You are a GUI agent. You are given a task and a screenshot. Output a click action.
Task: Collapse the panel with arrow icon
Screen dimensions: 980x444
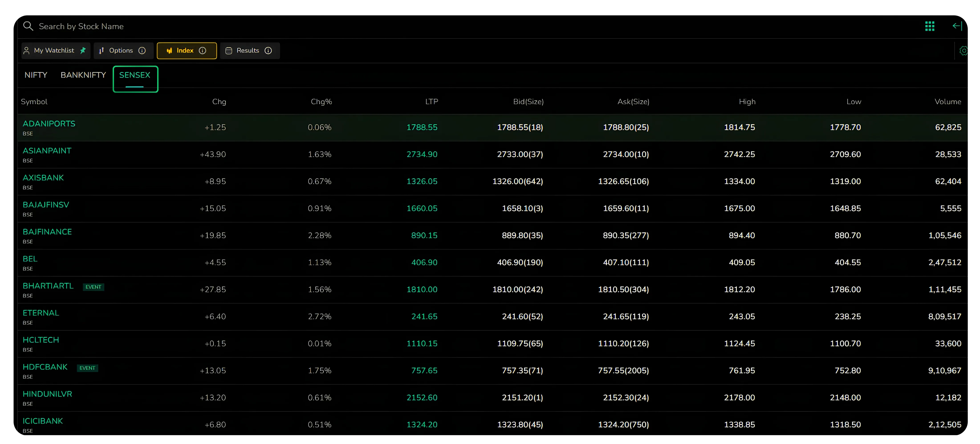click(x=957, y=26)
